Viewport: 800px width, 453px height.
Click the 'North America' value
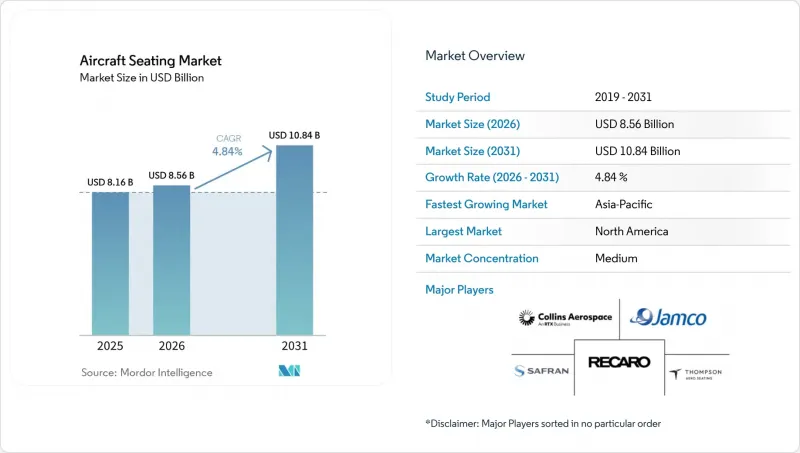(x=631, y=232)
